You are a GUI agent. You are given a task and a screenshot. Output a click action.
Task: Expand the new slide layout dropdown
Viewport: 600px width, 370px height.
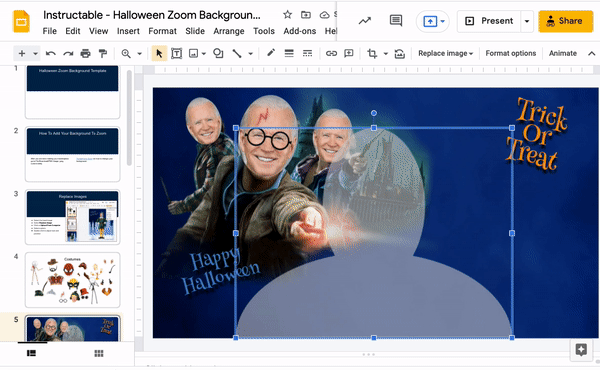coord(35,54)
